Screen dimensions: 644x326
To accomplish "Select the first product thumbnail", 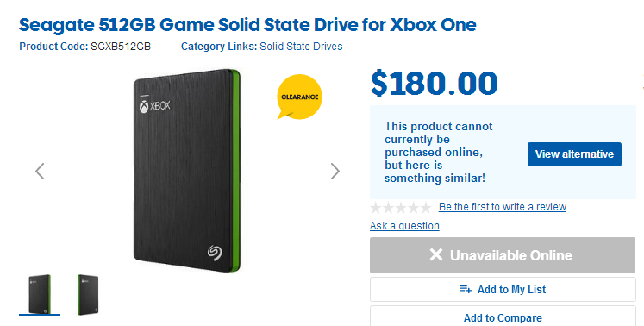I will 40,294.
